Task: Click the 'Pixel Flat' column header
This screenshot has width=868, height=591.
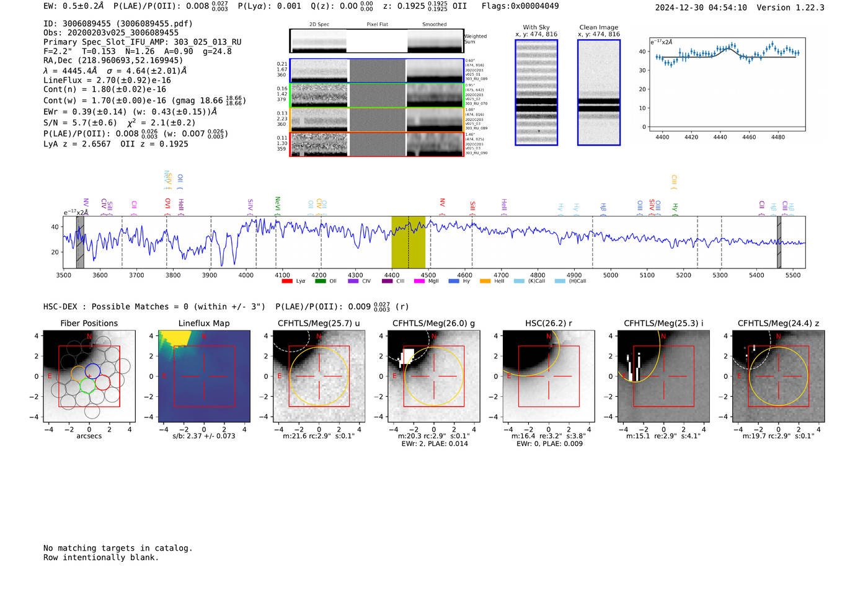Action: (x=377, y=24)
